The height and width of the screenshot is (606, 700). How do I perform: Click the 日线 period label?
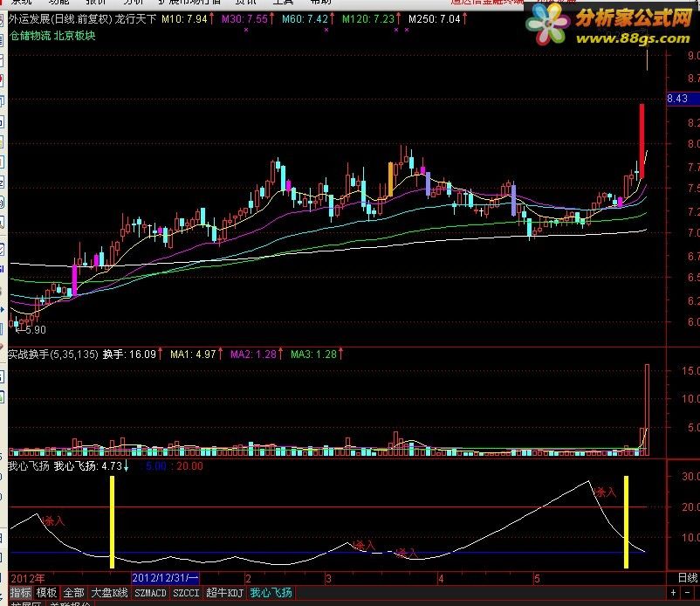[688, 578]
